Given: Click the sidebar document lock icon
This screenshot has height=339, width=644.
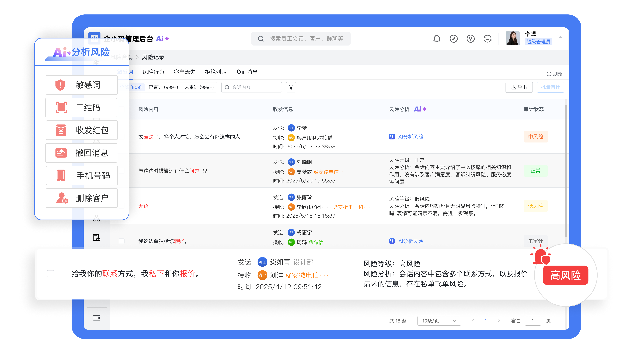Looking at the screenshot, I should [97, 237].
